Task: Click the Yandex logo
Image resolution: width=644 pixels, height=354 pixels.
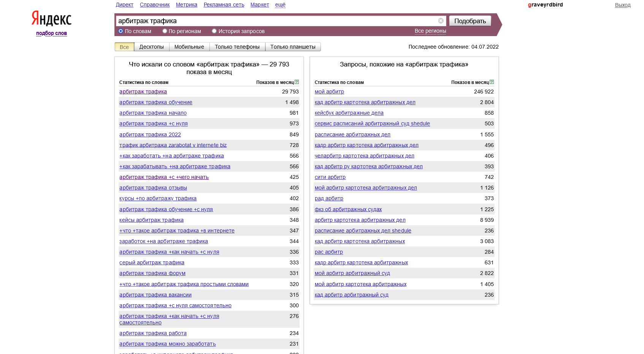Action: coord(51,18)
